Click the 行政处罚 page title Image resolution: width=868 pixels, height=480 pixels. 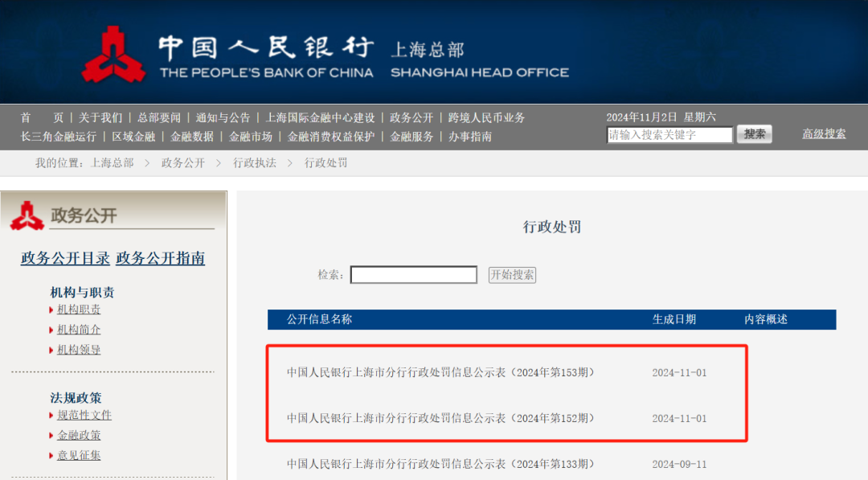(552, 227)
